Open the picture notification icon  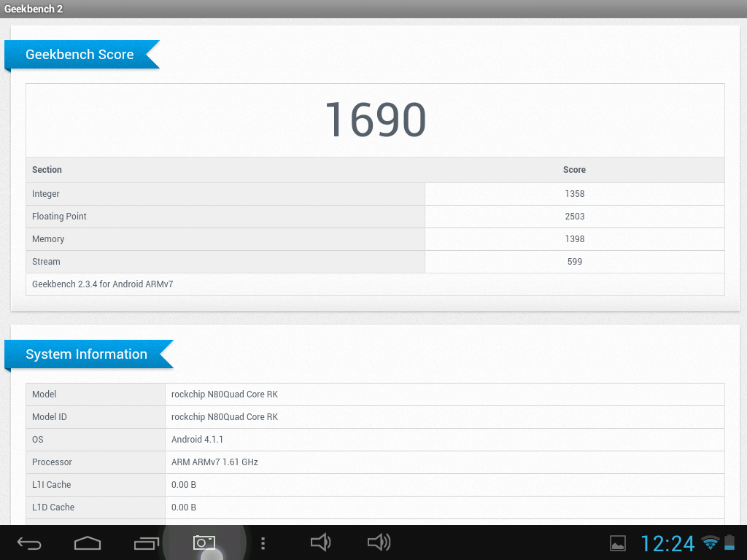pos(618,543)
